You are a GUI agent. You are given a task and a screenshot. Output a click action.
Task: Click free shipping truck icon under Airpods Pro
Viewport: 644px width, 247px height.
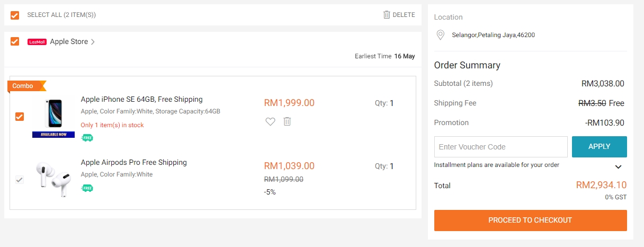point(87,188)
